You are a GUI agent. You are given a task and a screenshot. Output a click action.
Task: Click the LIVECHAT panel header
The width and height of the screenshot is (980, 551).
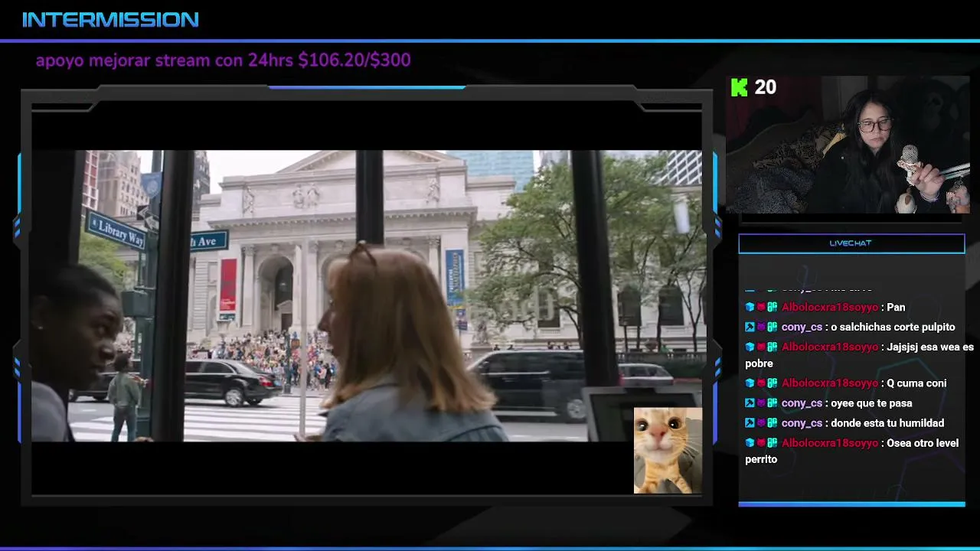(851, 243)
